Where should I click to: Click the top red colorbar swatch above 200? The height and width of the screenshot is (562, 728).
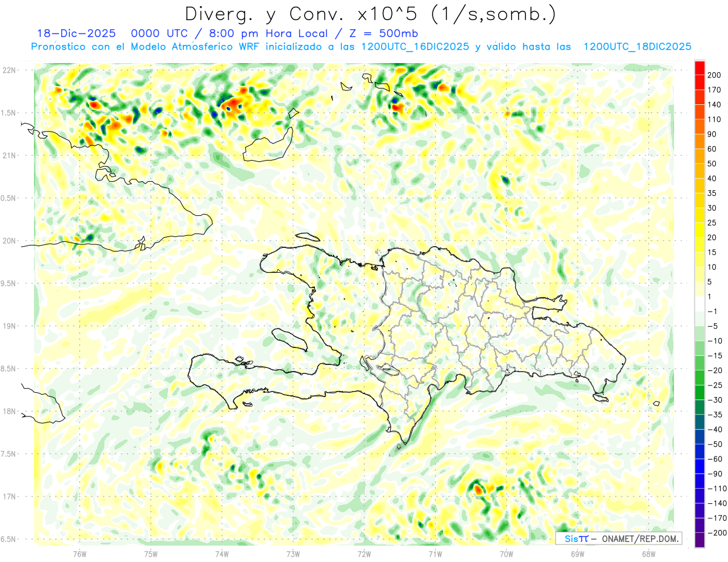pos(699,67)
